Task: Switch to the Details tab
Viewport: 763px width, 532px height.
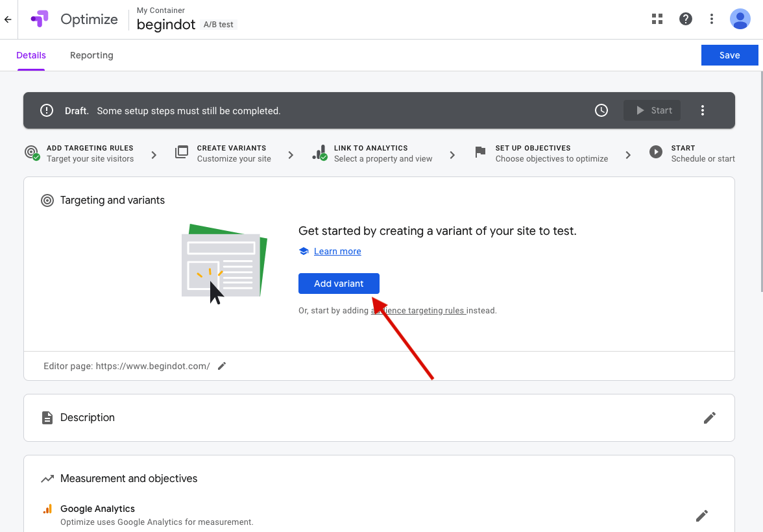Action: pos(31,56)
